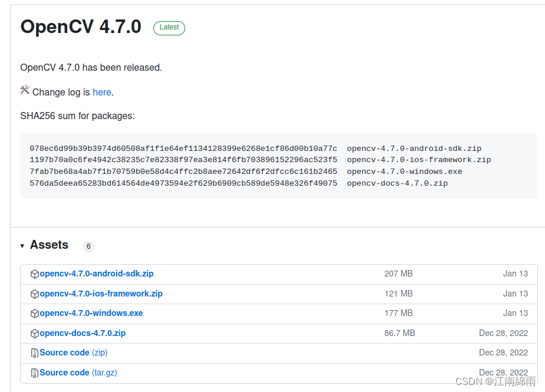Click the 86.7 MB size value
The width and height of the screenshot is (545, 392).
tap(400, 333)
